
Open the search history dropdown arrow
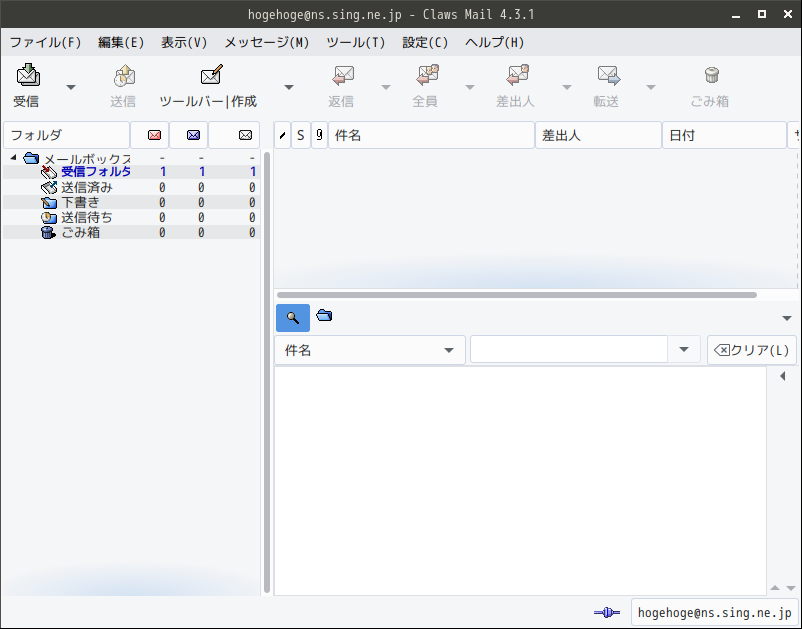point(684,350)
